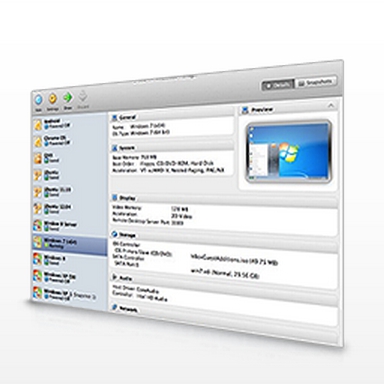Click the green Show arrow icon
The width and height of the screenshot is (384, 384).
tap(68, 97)
